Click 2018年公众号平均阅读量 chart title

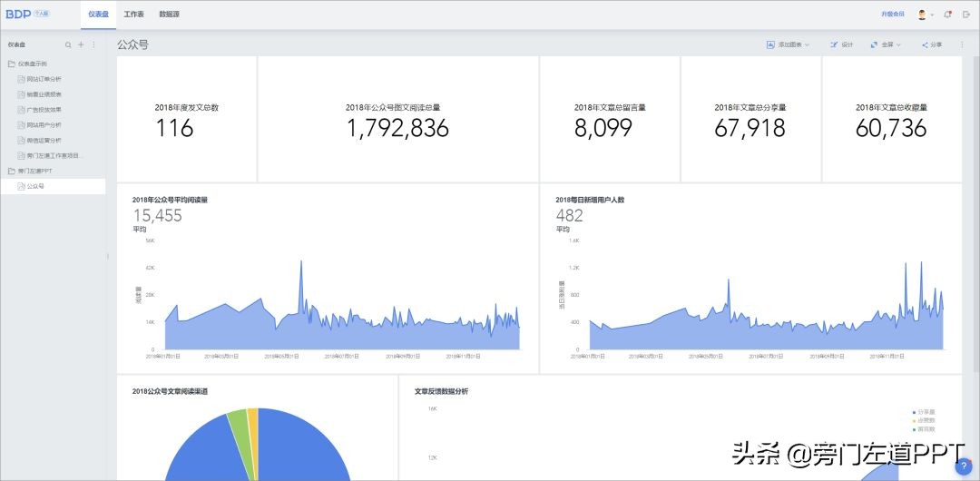point(170,201)
